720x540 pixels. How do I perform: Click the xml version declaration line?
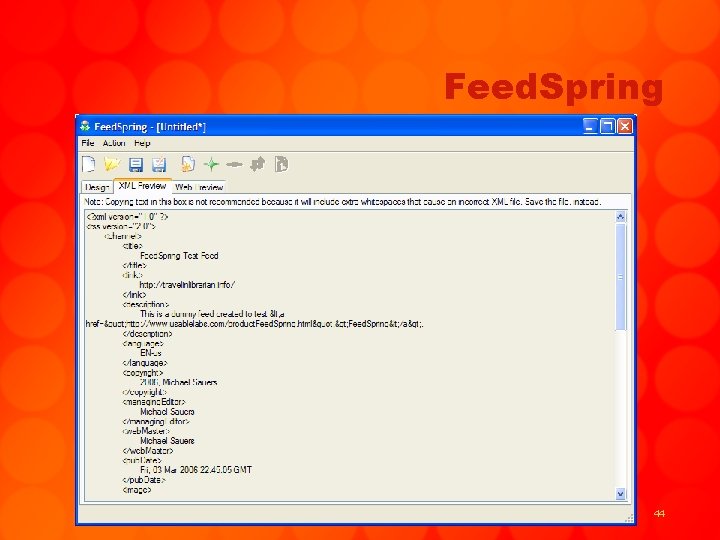pos(127,216)
